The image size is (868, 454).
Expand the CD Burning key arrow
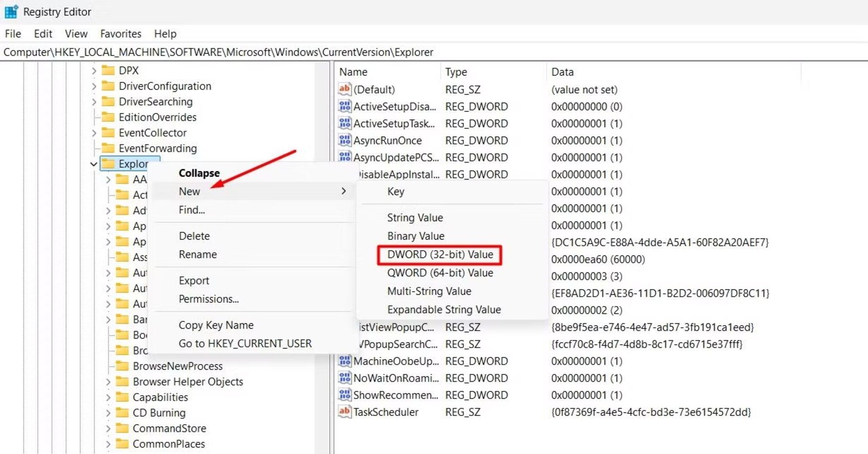(108, 413)
